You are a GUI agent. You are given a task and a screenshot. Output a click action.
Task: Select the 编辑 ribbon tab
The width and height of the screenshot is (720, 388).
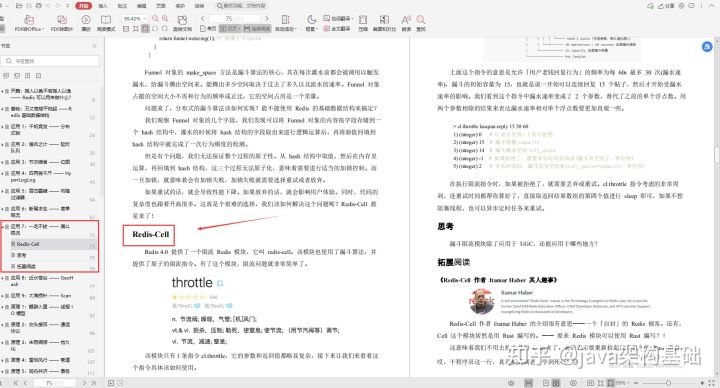pos(141,6)
